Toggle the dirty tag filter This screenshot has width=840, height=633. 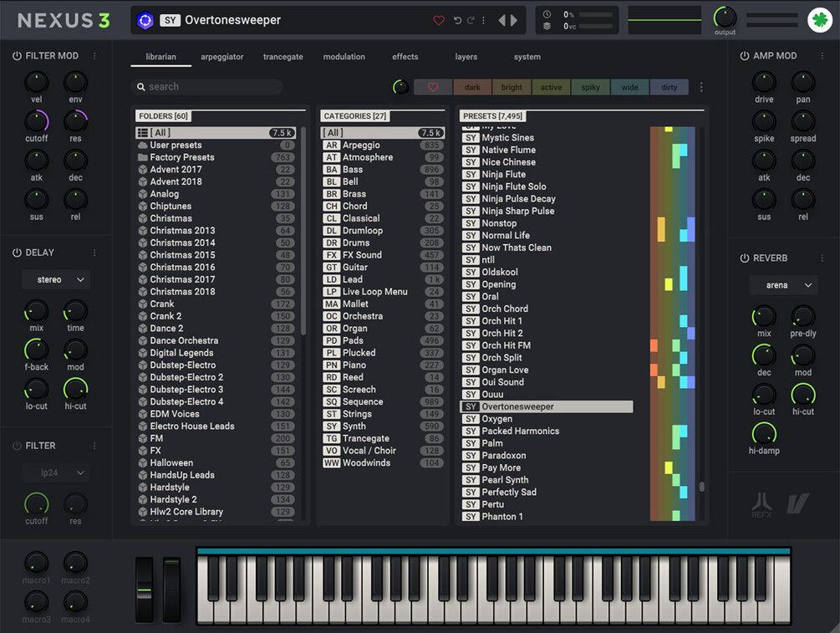tap(669, 87)
